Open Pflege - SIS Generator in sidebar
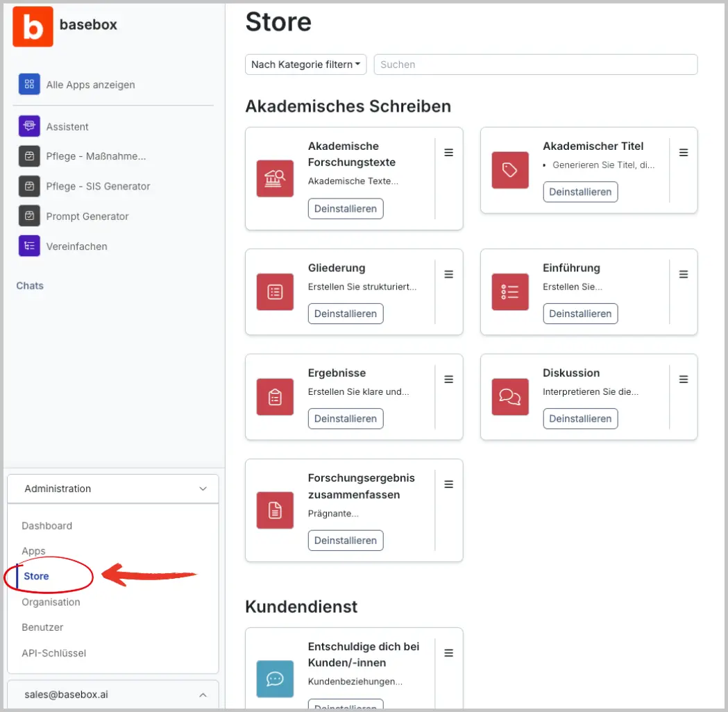Viewport: 728px width, 712px height. pyautogui.click(x=98, y=186)
